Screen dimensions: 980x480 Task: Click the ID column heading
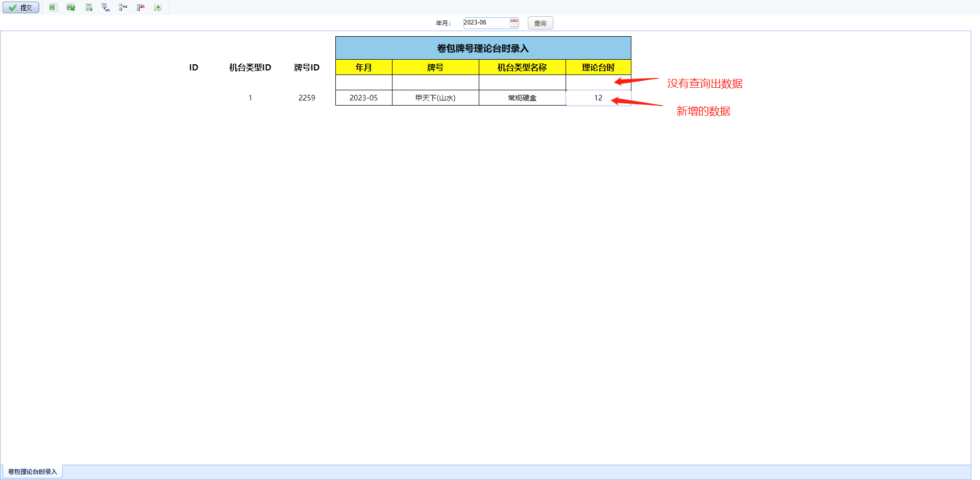click(x=193, y=67)
